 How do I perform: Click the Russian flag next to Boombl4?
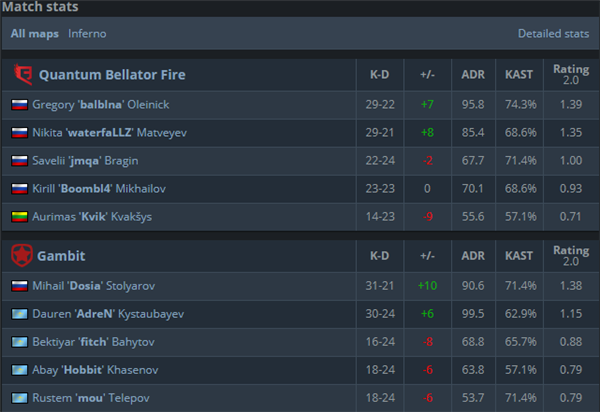pos(20,189)
